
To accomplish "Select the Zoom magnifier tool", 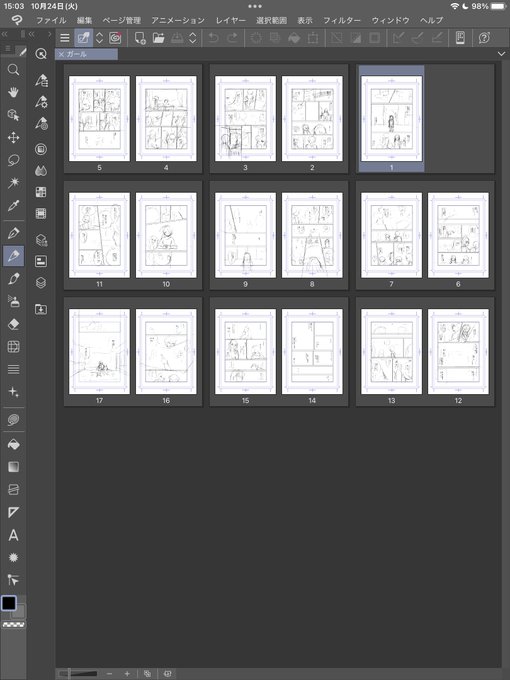I will pyautogui.click(x=13, y=70).
